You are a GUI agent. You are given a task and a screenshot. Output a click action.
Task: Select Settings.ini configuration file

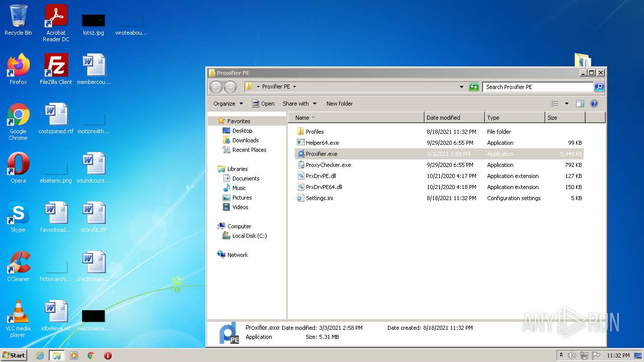pyautogui.click(x=319, y=198)
